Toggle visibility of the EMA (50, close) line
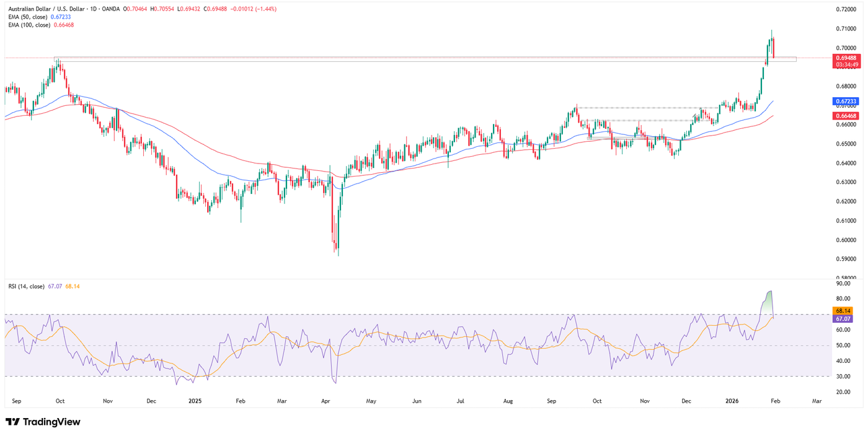Screen dimensions: 868x436 [x=28, y=17]
